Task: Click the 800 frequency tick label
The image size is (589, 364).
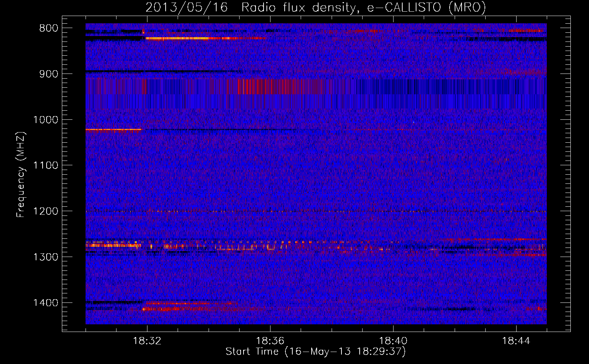Action: (x=48, y=28)
